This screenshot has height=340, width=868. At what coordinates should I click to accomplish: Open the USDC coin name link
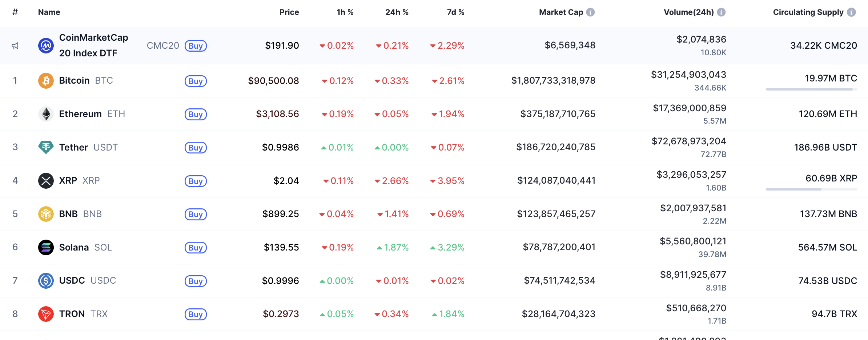(x=72, y=280)
